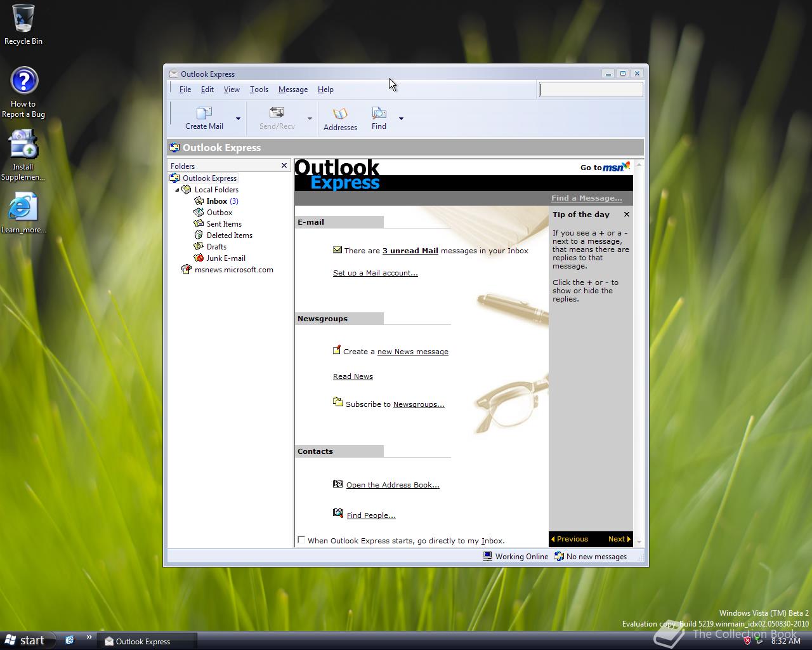
Task: Click the 3 unread Mail link
Action: pos(410,251)
